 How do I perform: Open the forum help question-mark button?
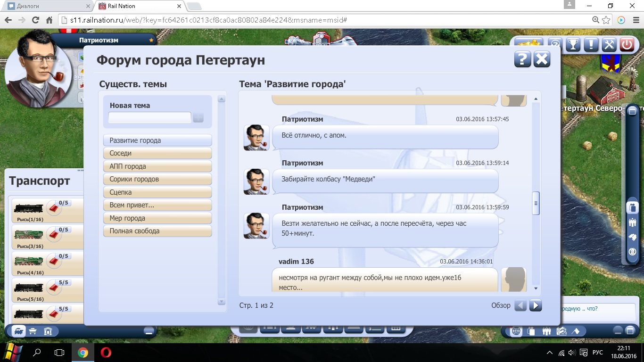click(x=522, y=59)
